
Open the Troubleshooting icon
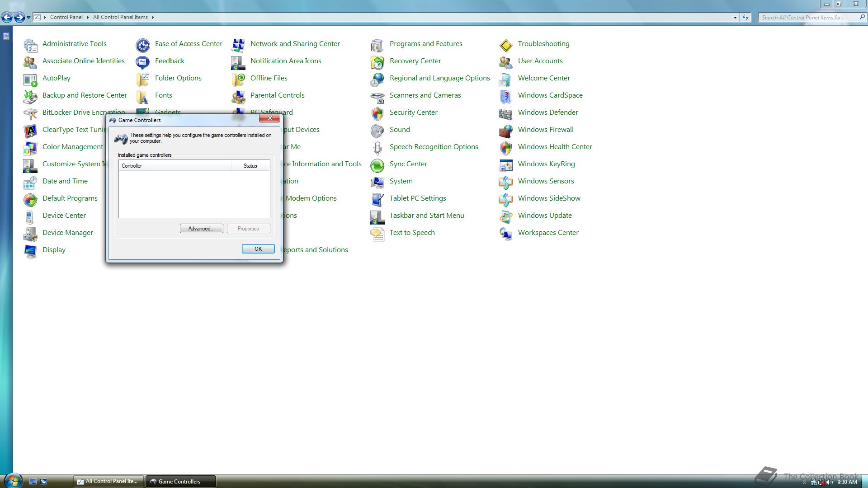pos(506,45)
